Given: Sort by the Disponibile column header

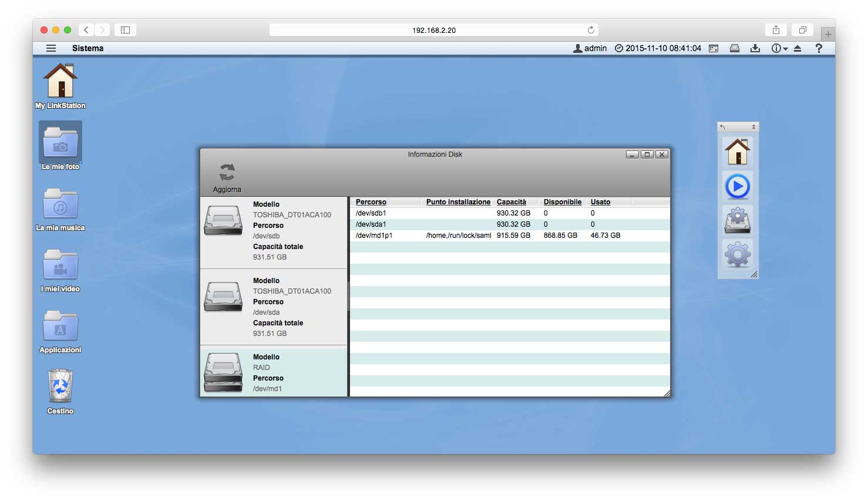Looking at the screenshot, I should click(x=563, y=202).
